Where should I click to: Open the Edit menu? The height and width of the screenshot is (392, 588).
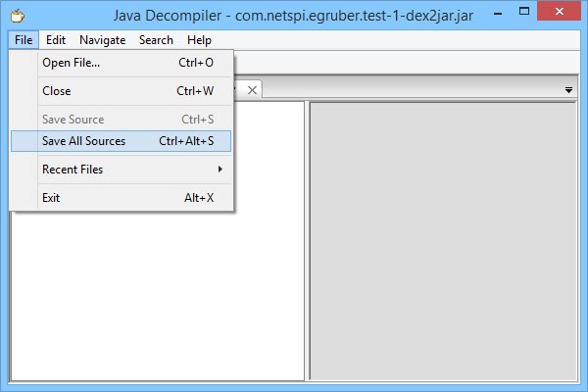click(56, 40)
